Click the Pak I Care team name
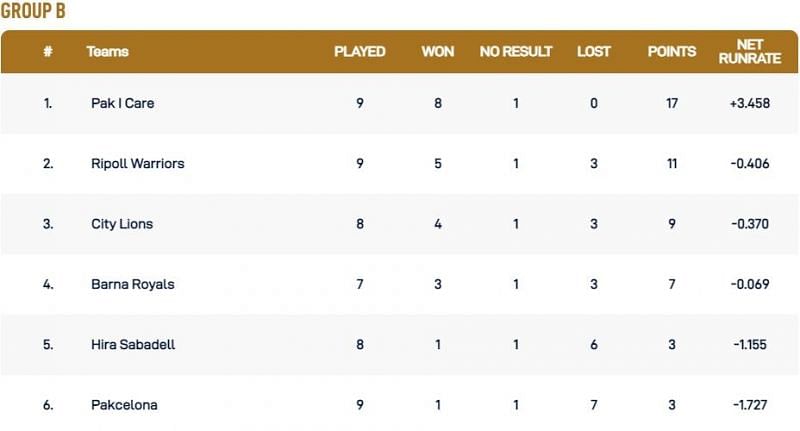The image size is (800, 431). [122, 103]
